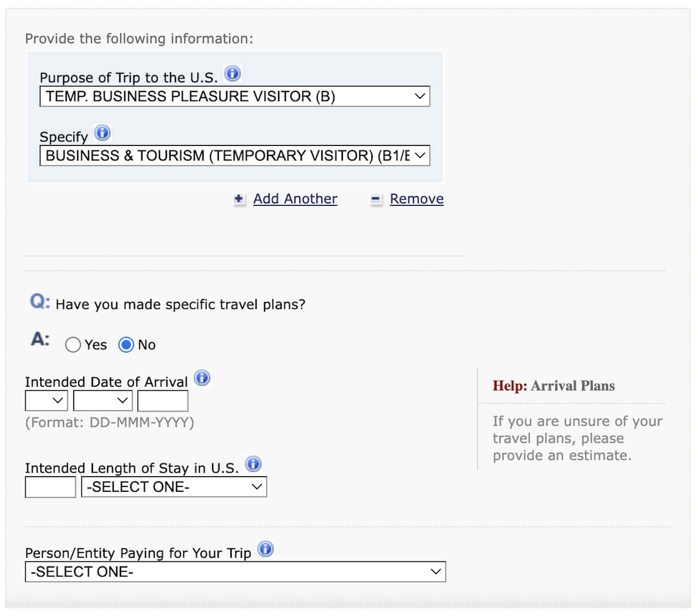The width and height of the screenshot is (698, 616).
Task: Select Yes for specific travel plans
Action: point(72,345)
